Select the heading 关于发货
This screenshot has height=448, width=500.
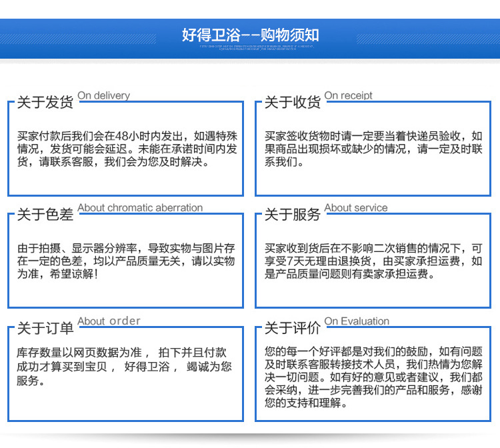click(45, 103)
